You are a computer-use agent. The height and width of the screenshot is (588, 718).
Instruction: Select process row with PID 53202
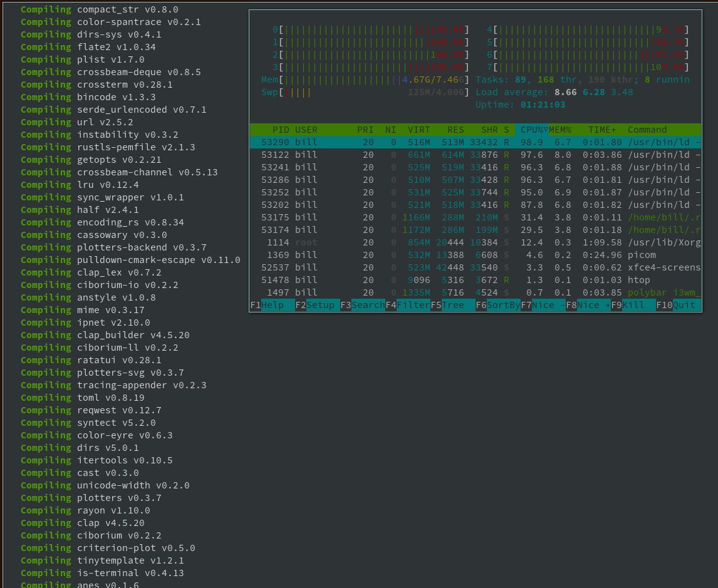pyautogui.click(x=476, y=205)
